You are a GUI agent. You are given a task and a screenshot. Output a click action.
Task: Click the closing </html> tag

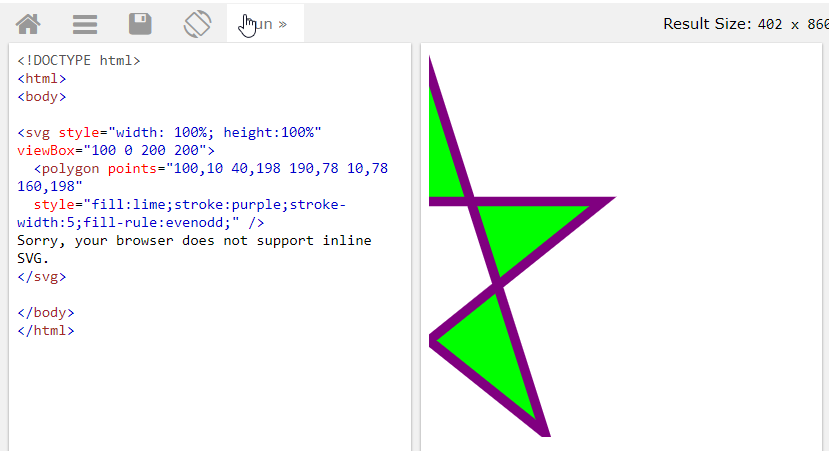(46, 330)
